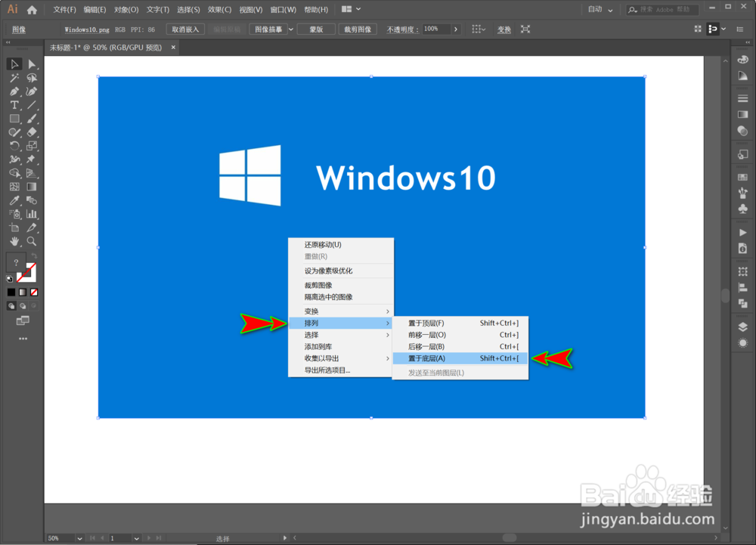Select the Magic Wand tool
756x545 pixels.
click(x=14, y=78)
